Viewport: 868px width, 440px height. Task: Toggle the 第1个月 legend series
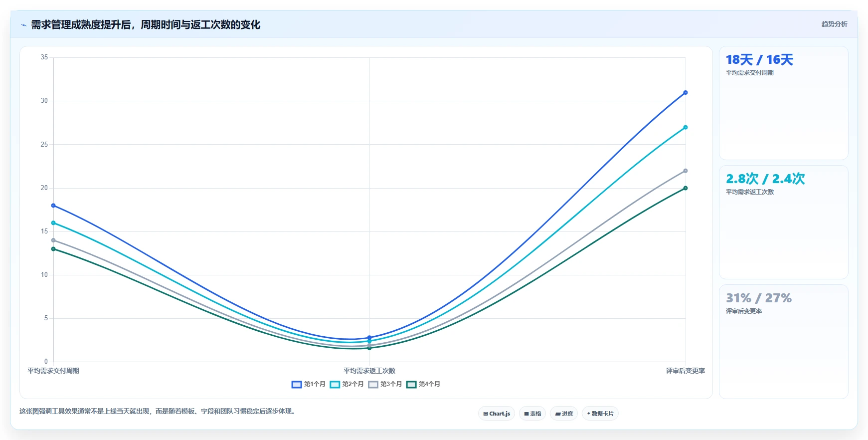308,384
